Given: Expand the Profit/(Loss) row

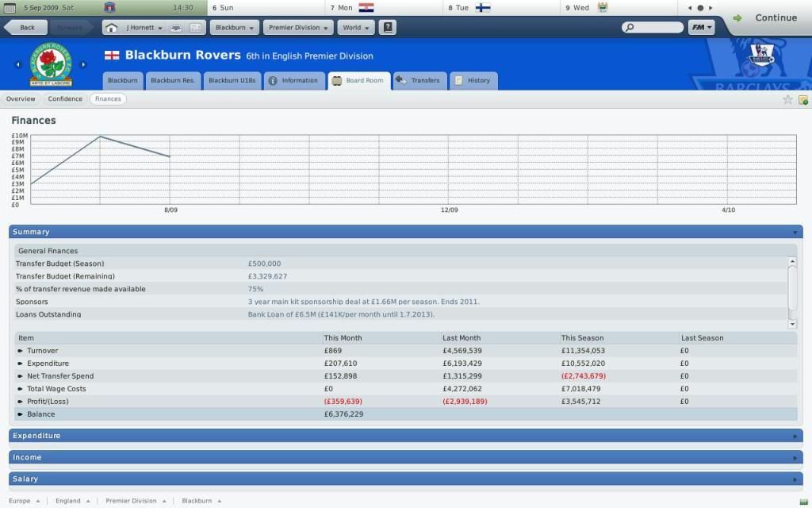Looking at the screenshot, I should pyautogui.click(x=20, y=402).
